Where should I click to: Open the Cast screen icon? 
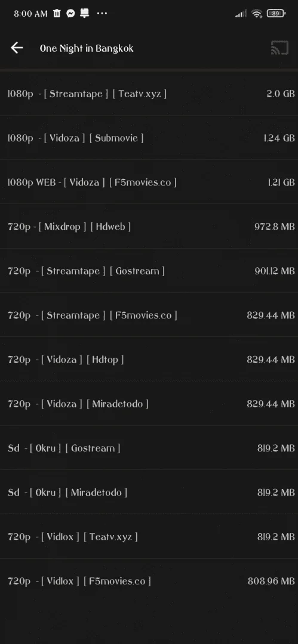pyautogui.click(x=279, y=48)
